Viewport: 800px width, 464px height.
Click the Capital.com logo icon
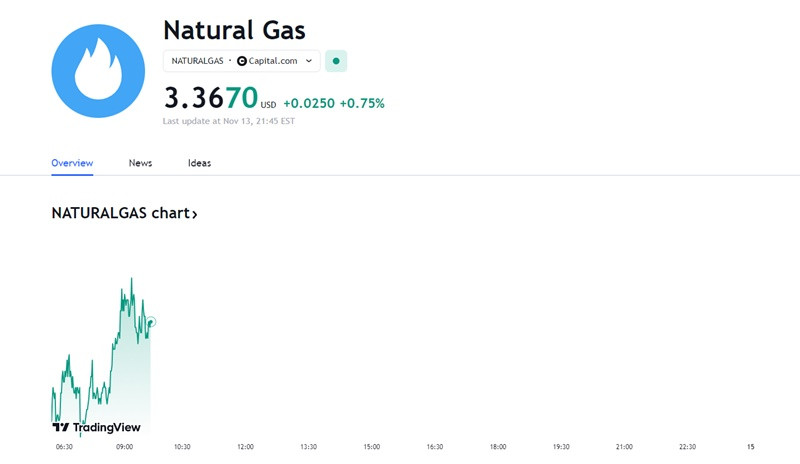tap(242, 61)
